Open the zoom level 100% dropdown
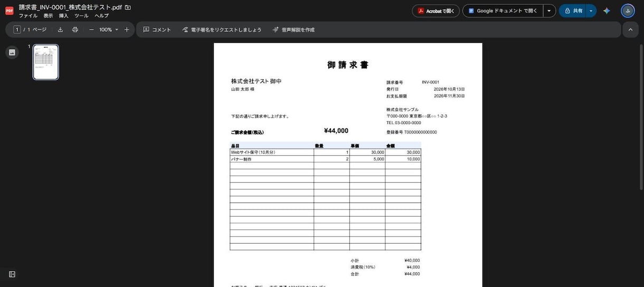644x287 pixels. tap(109, 30)
